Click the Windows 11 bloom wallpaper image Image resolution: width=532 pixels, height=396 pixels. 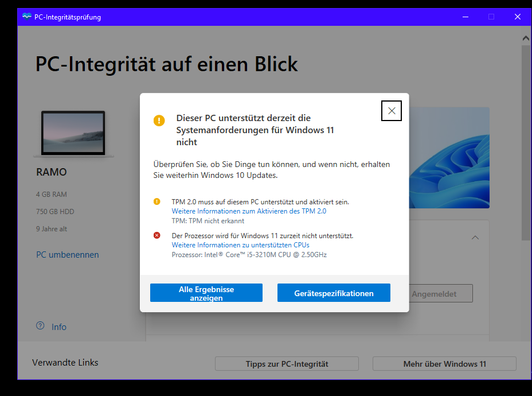point(449,158)
